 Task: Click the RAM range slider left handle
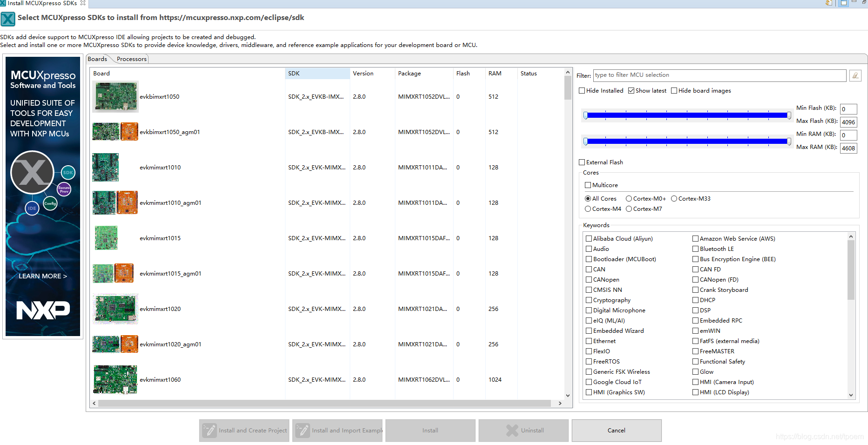coord(586,142)
